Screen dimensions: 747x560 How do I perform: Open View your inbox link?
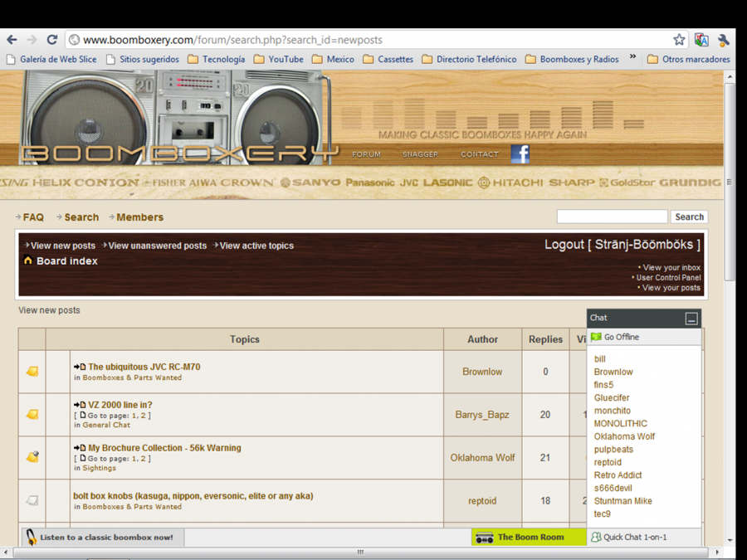671,268
